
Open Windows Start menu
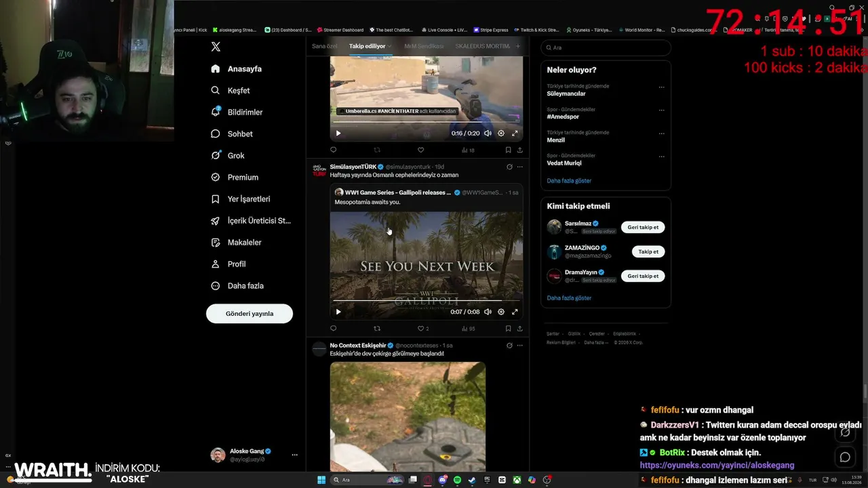[321, 480]
